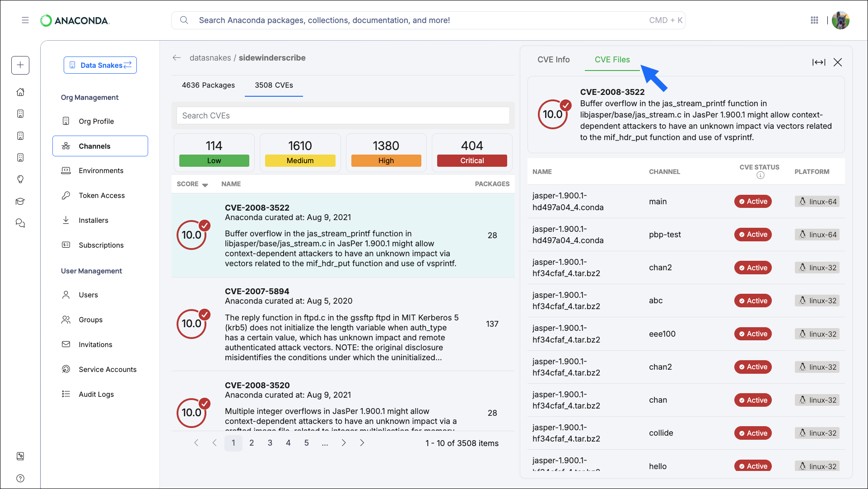The image size is (868, 489).
Task: Open the 4636 Packages tab
Action: 208,85
